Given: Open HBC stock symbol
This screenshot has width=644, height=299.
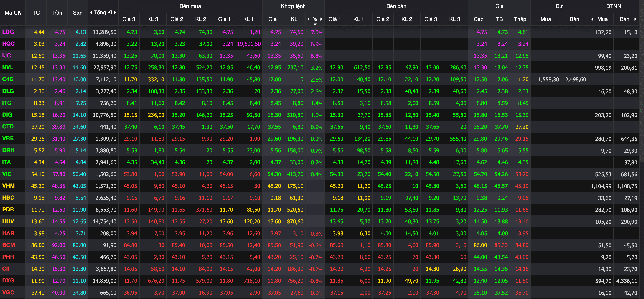Looking at the screenshot, I should (8, 198).
